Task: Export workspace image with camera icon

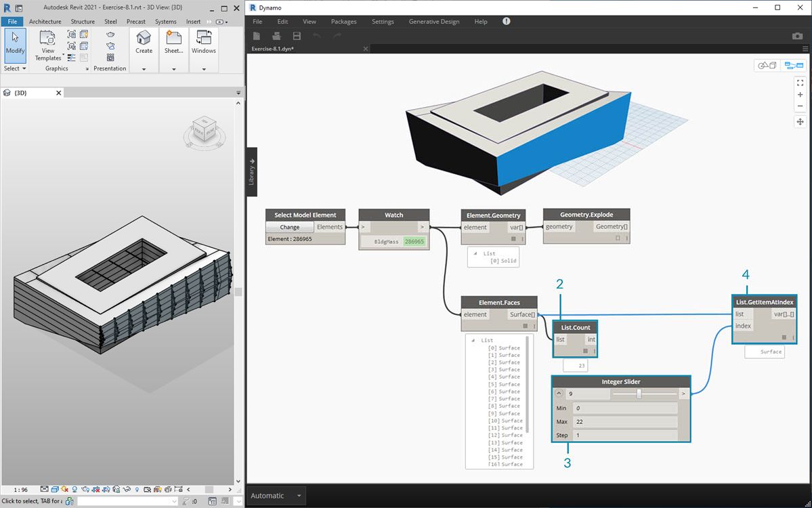Action: [x=797, y=36]
